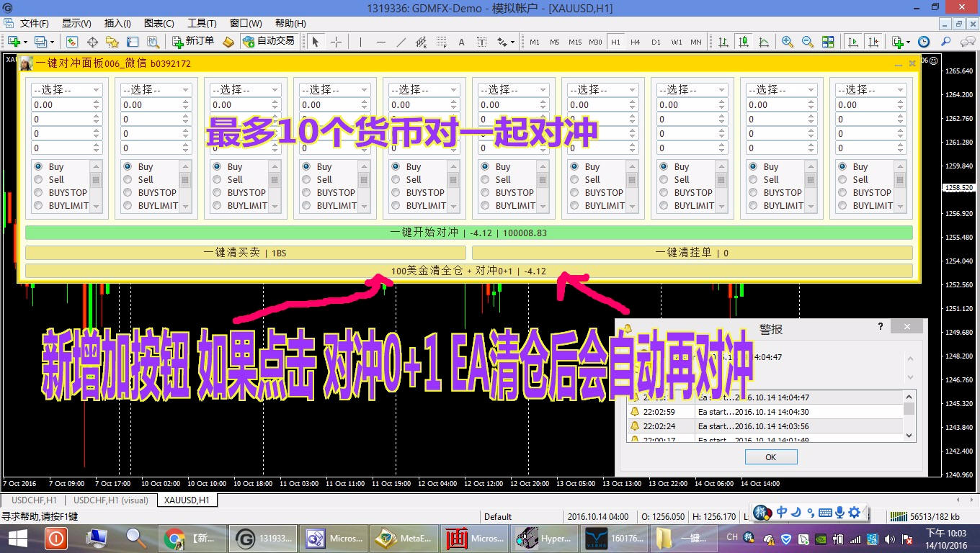Image resolution: width=980 pixels, height=553 pixels.
Task: Select the vertical line drawing tool
Action: click(360, 42)
